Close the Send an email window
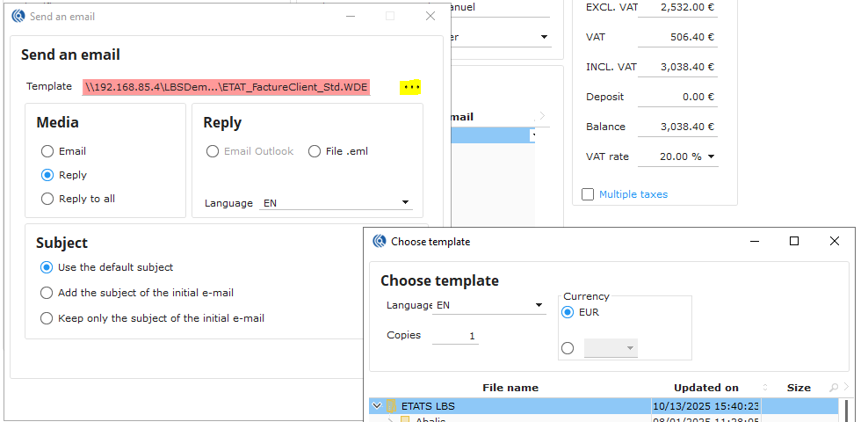This screenshot has width=868, height=422. [430, 16]
